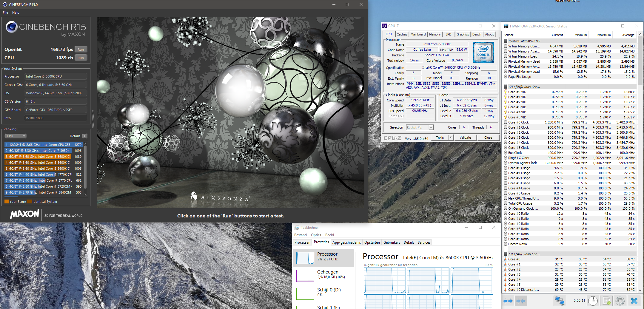
Task: Click icon beside Total CPU Usage sensor
Action: tap(506, 203)
